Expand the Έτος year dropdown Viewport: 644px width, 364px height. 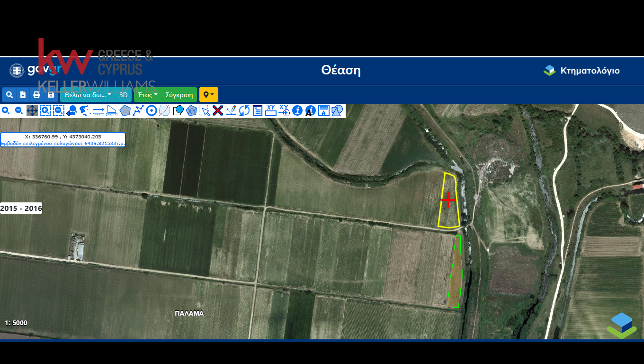(148, 95)
